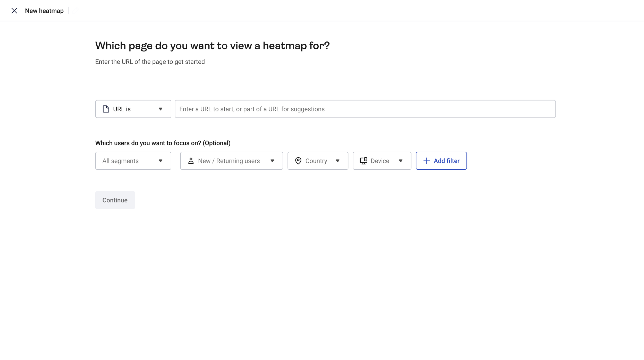
Task: Click into the URL entry field
Action: point(365,109)
